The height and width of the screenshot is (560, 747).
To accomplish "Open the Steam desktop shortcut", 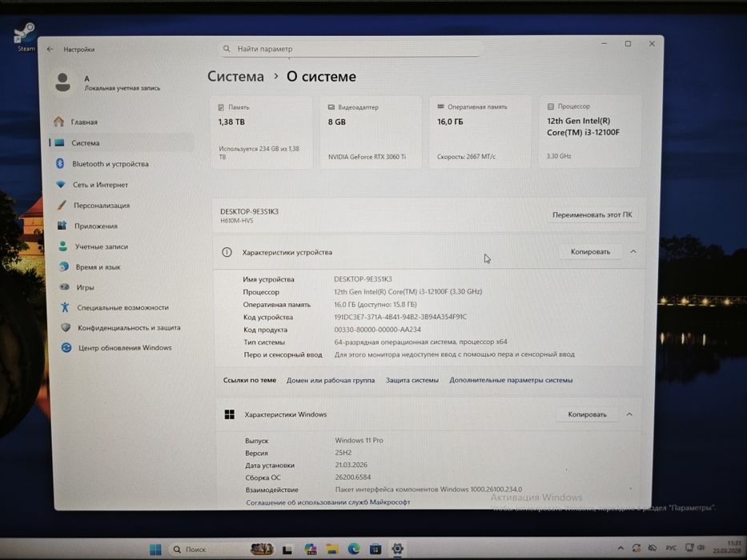I will (x=25, y=37).
